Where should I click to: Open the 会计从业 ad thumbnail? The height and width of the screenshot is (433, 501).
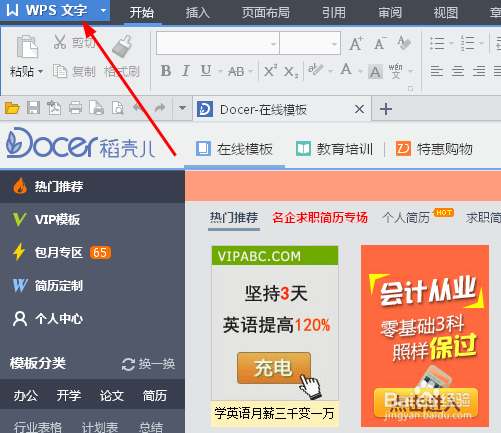[x=425, y=336]
